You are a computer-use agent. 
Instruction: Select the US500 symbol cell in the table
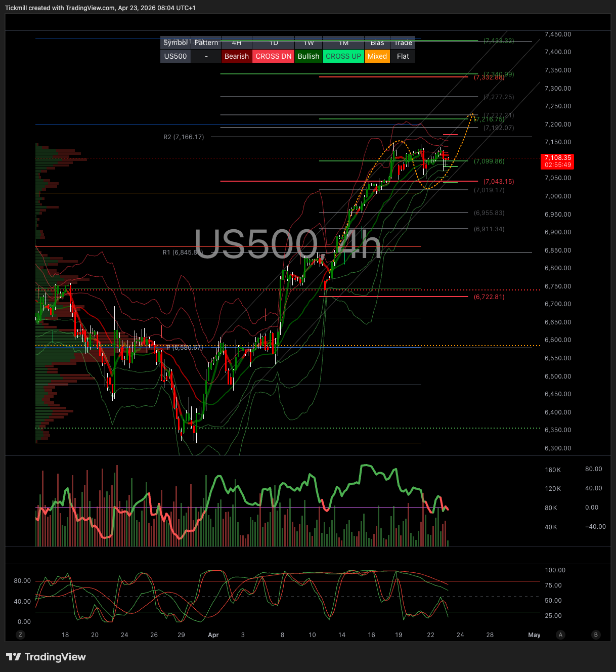(175, 56)
